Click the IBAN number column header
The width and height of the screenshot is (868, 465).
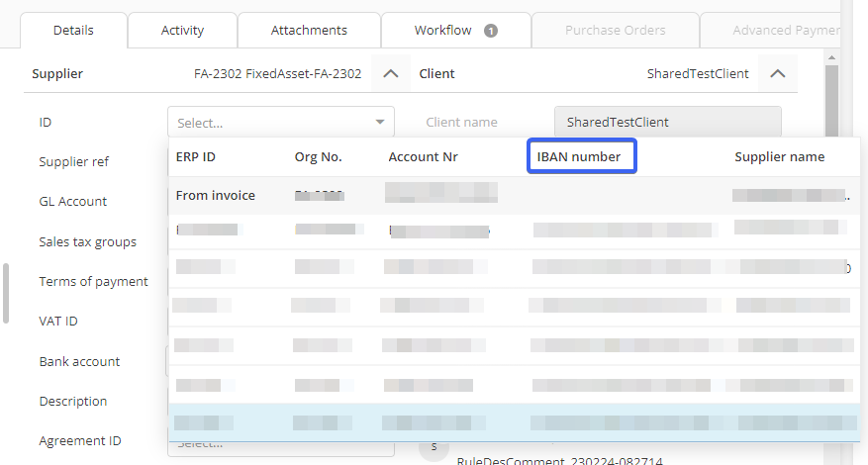coord(580,156)
